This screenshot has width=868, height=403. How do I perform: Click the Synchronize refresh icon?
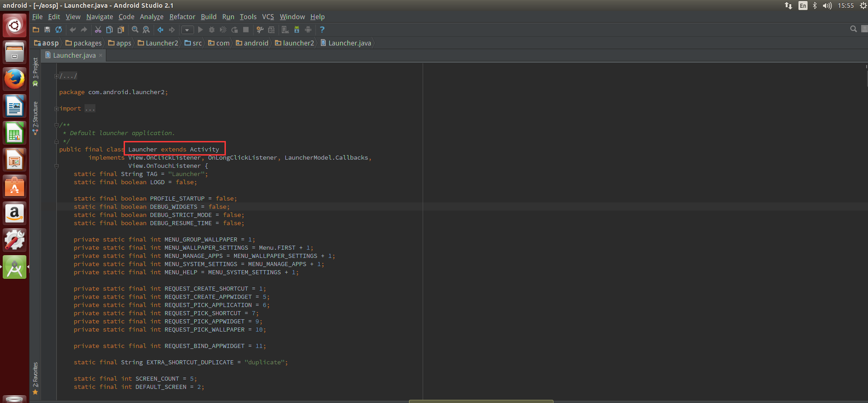(x=59, y=30)
